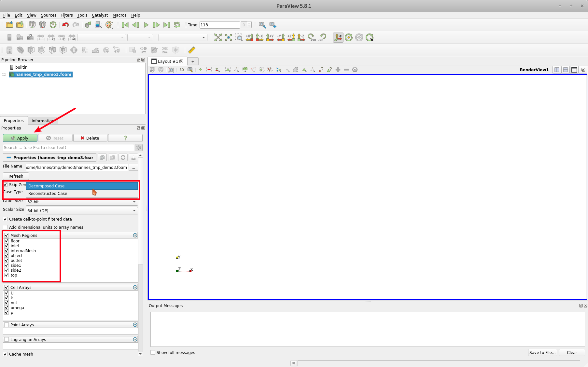Click the Undo arrow icon
Screen dimensions: 588x367
(x=65, y=25)
